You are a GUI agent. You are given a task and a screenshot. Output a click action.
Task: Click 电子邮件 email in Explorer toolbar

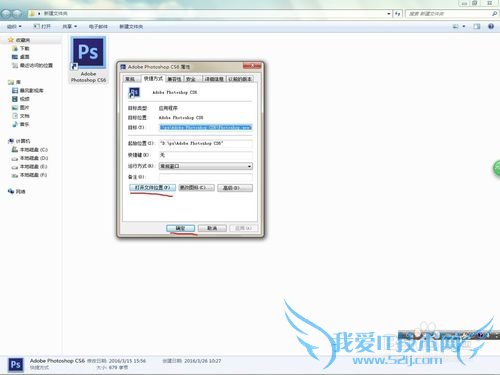click(x=98, y=26)
